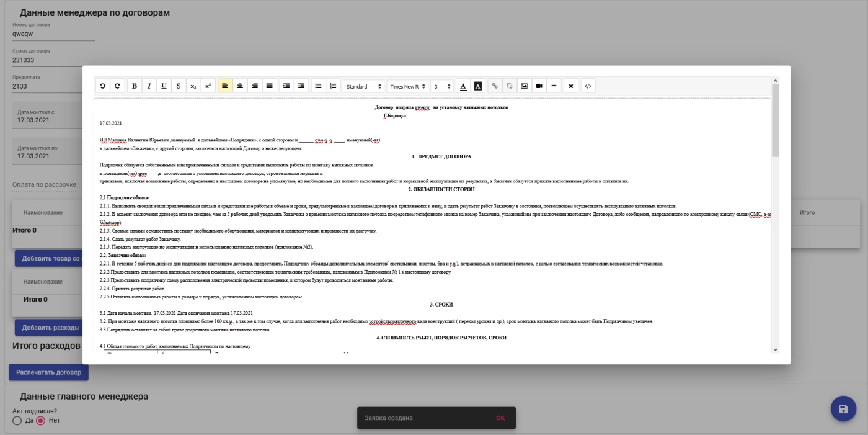This screenshot has height=435, width=868.
Task: Click the 'Распечатать договор' button
Action: coord(48,372)
